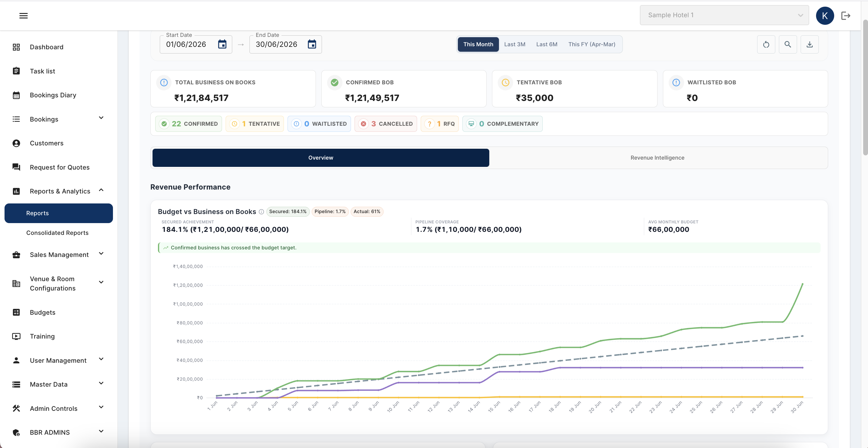Click the Bookings Diary calendar icon
This screenshot has width=868, height=448.
click(x=16, y=95)
